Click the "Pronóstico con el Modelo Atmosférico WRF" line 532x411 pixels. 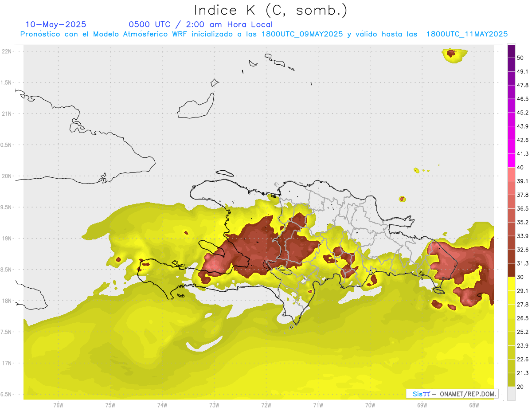264,34
